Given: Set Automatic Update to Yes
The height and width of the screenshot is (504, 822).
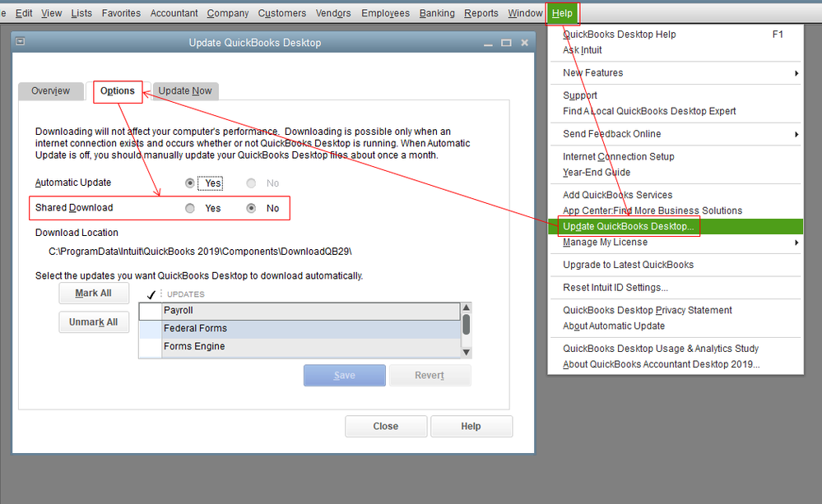Looking at the screenshot, I should pyautogui.click(x=190, y=183).
